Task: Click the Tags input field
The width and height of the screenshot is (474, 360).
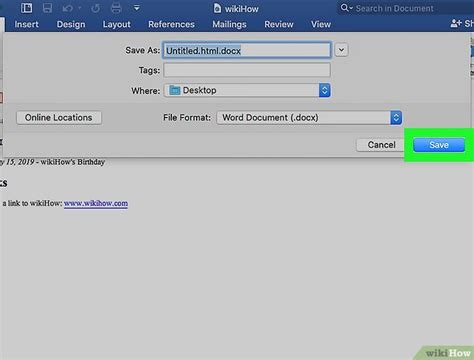Action: pyautogui.click(x=247, y=70)
